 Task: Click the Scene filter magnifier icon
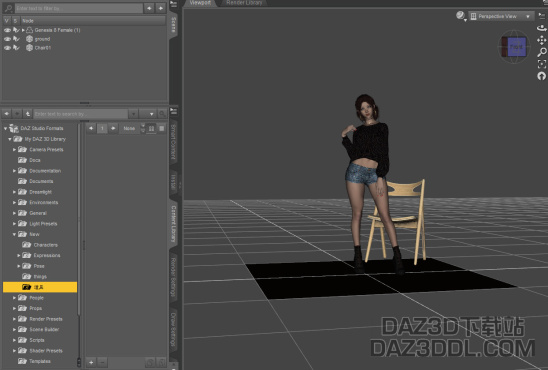click(8, 8)
